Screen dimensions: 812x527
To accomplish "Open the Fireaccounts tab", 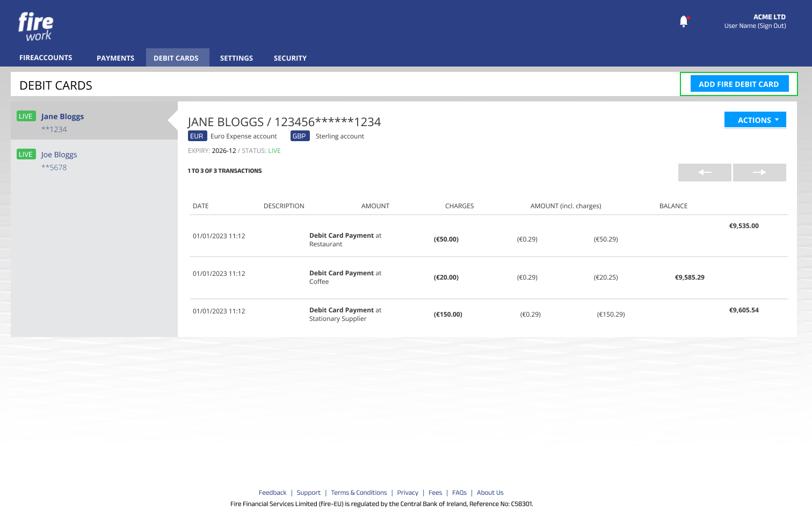I will coord(46,58).
